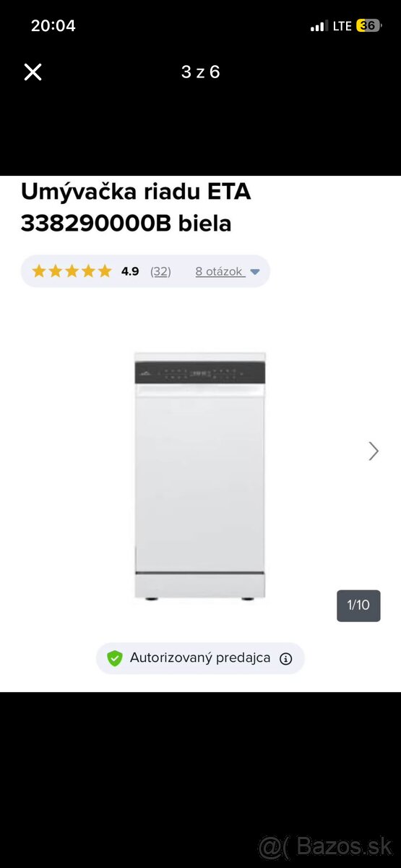
Task: Tap the battery indicator in status bar
Action: tap(368, 25)
